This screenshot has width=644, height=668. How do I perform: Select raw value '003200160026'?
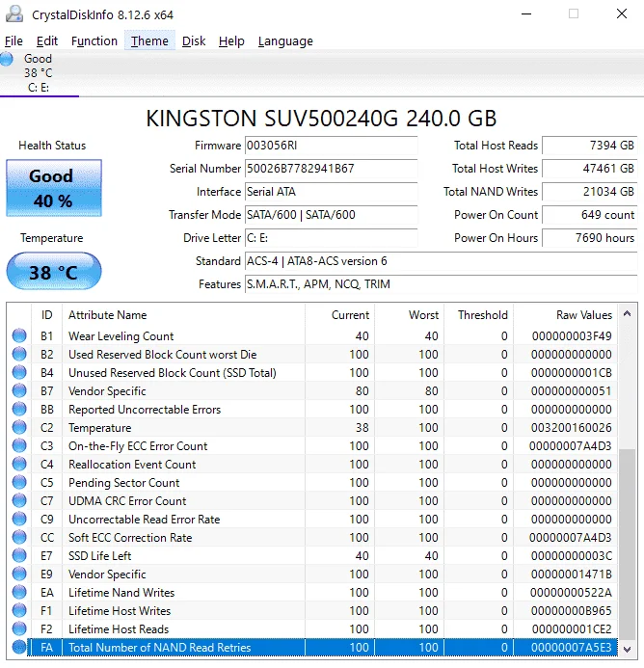[571, 428]
